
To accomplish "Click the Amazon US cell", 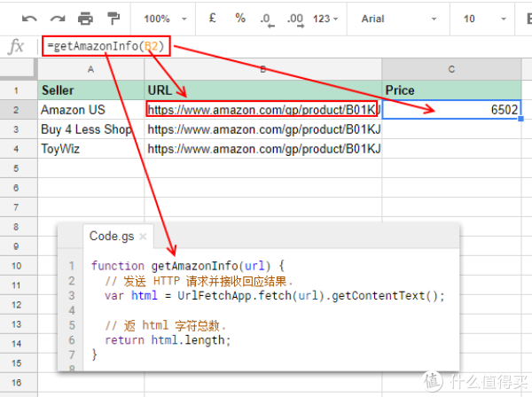I will [91, 110].
